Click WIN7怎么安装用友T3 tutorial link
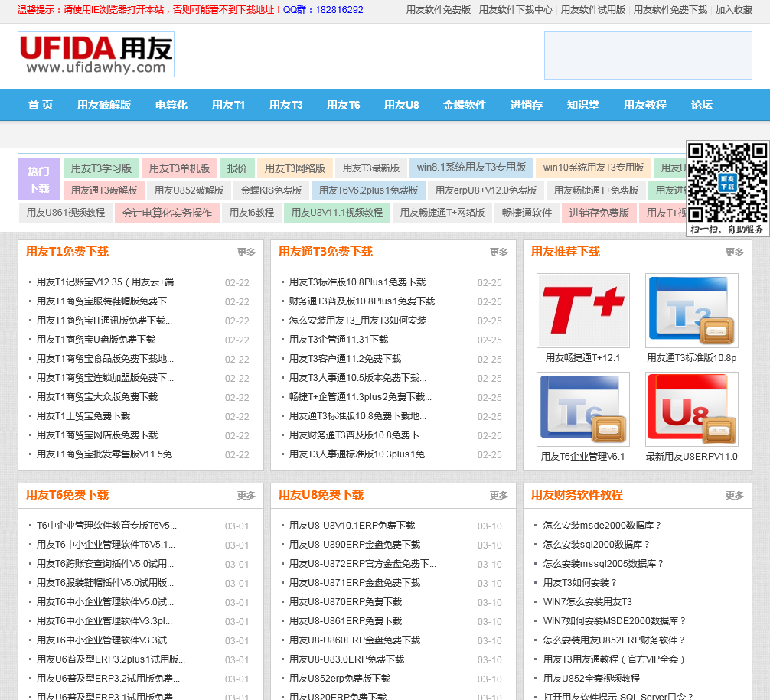The height and width of the screenshot is (700, 770). [x=587, y=602]
